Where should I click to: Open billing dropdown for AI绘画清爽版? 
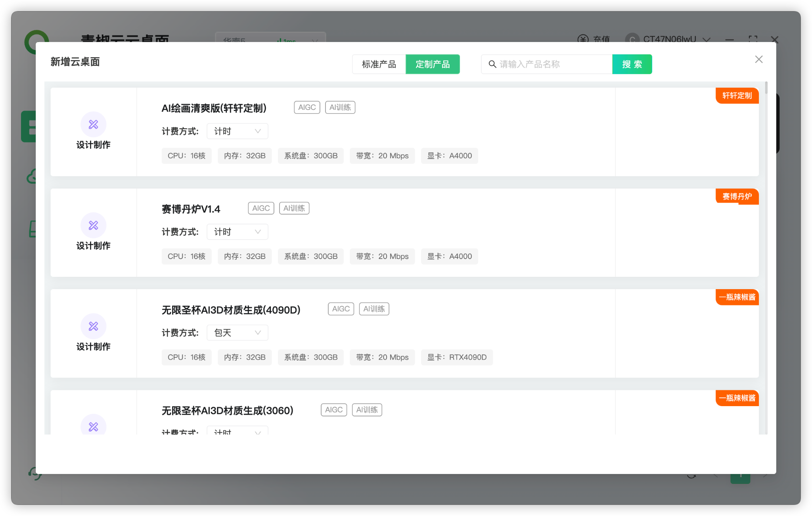[x=237, y=131]
